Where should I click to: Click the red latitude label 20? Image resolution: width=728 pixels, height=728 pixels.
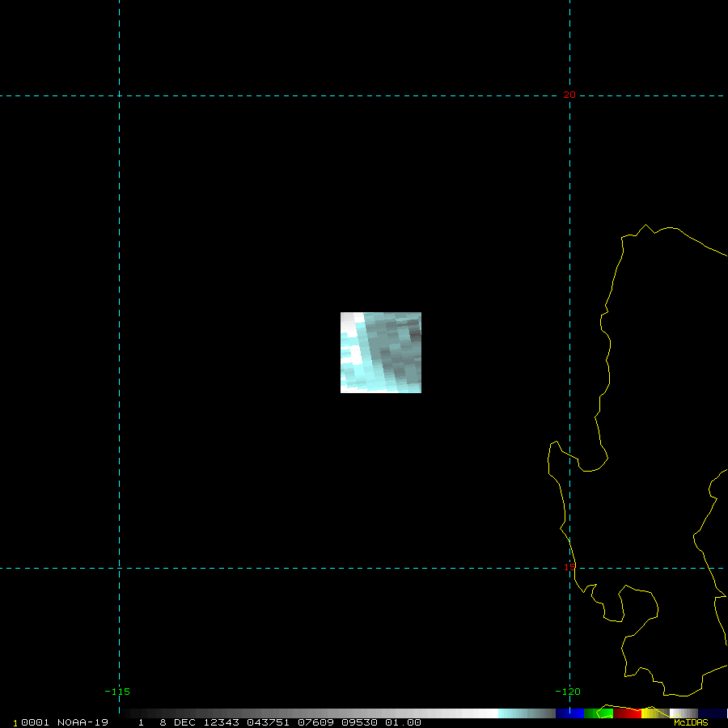point(569,95)
